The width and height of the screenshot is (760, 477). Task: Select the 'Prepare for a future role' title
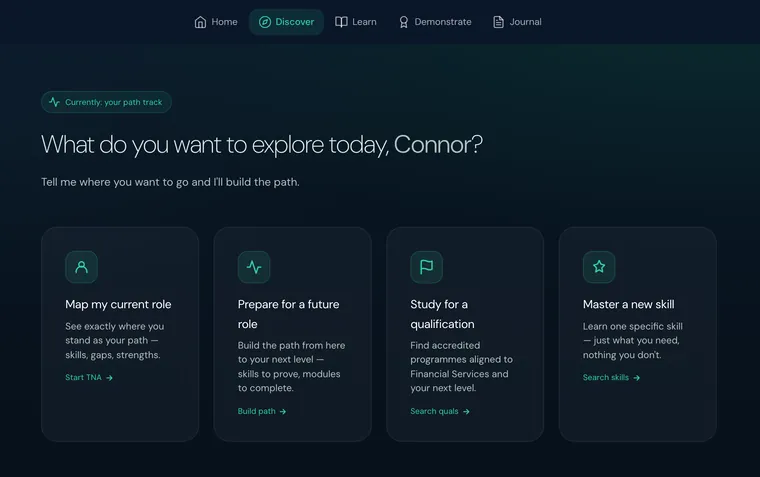click(x=288, y=314)
